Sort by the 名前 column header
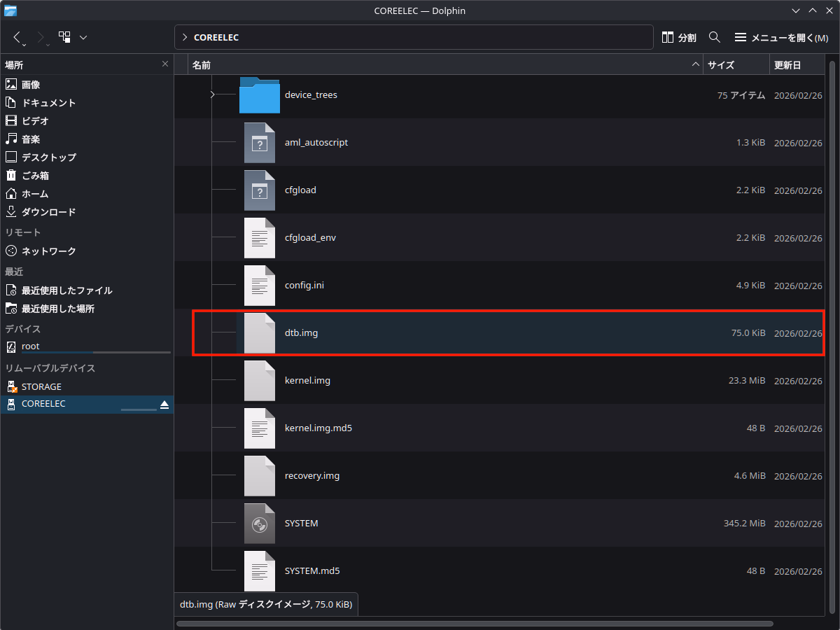The height and width of the screenshot is (630, 840). [445, 64]
